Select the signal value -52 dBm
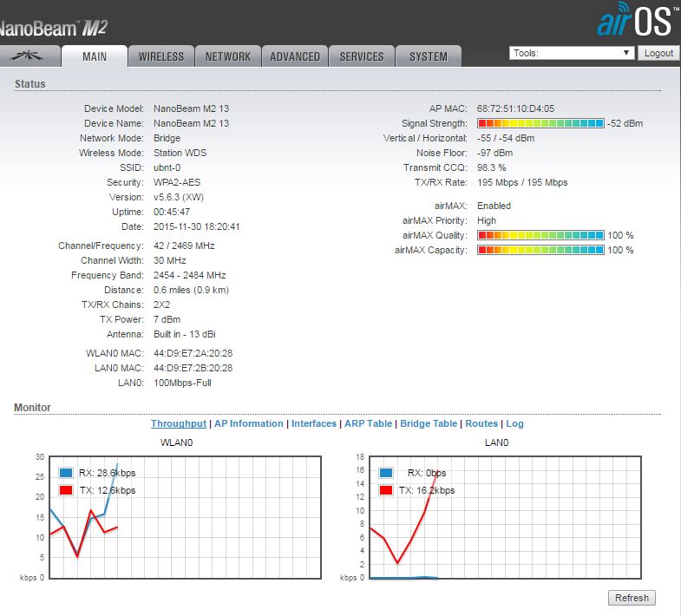The height and width of the screenshot is (616, 681). point(625,123)
